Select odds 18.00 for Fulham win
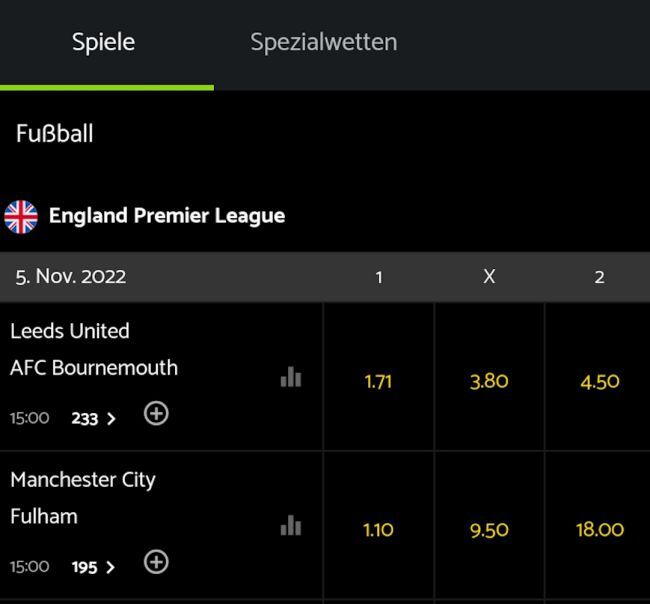Screen dimensions: 650x604 coord(599,530)
